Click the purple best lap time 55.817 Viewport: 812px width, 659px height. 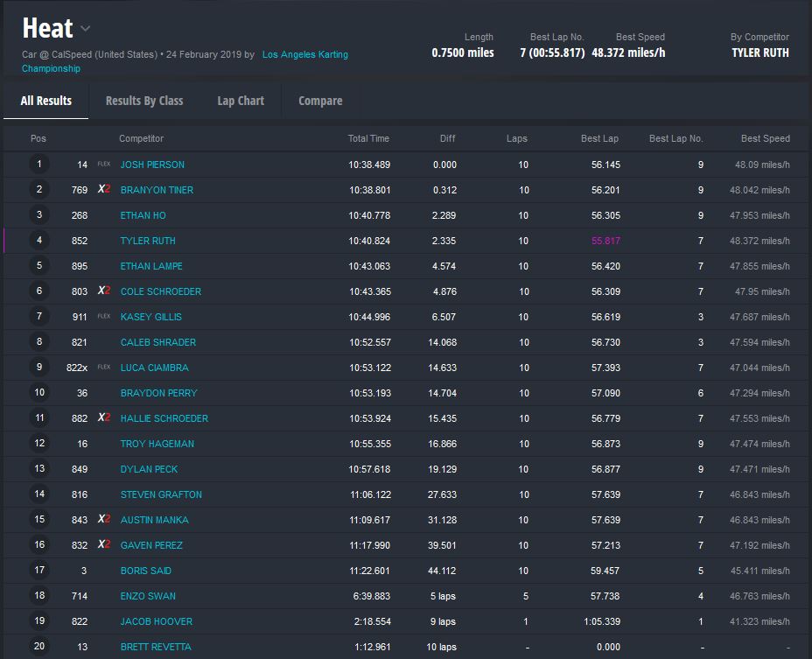[x=605, y=241]
